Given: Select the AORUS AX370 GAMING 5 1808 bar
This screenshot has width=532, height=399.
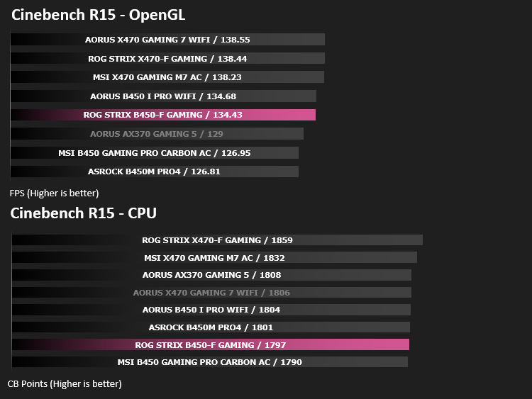Looking at the screenshot, I should tap(211, 274).
